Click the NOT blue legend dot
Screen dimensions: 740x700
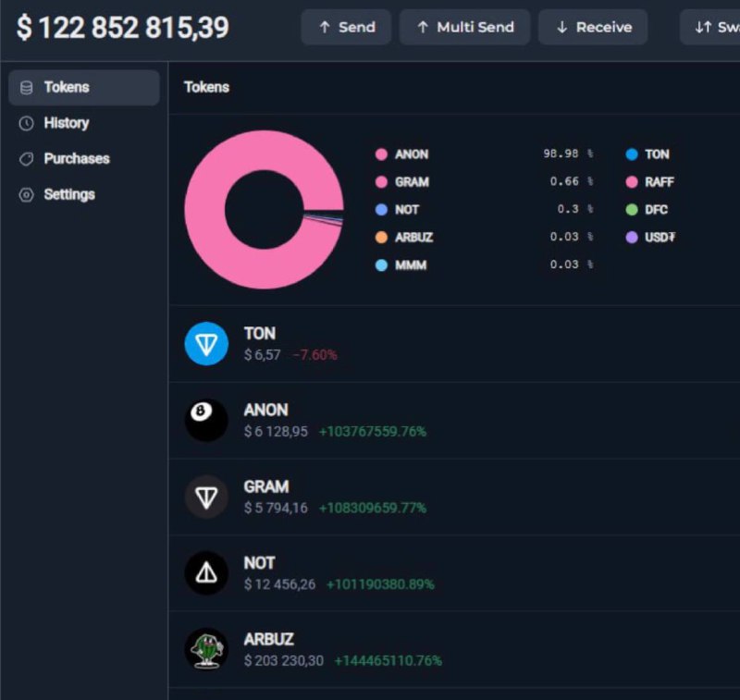381,209
